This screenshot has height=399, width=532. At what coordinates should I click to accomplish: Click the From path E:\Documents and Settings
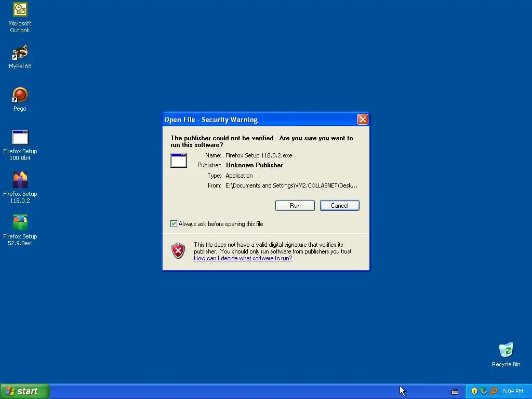[x=291, y=185]
